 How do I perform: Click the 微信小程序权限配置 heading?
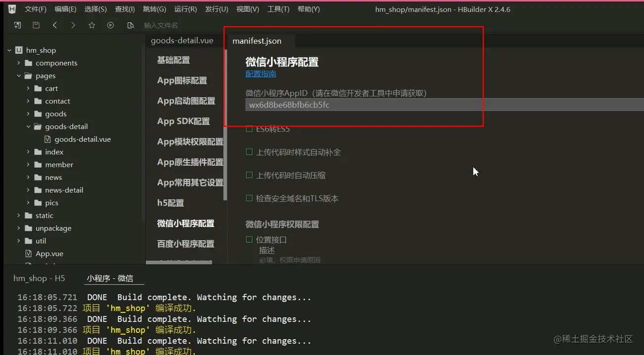coord(282,224)
